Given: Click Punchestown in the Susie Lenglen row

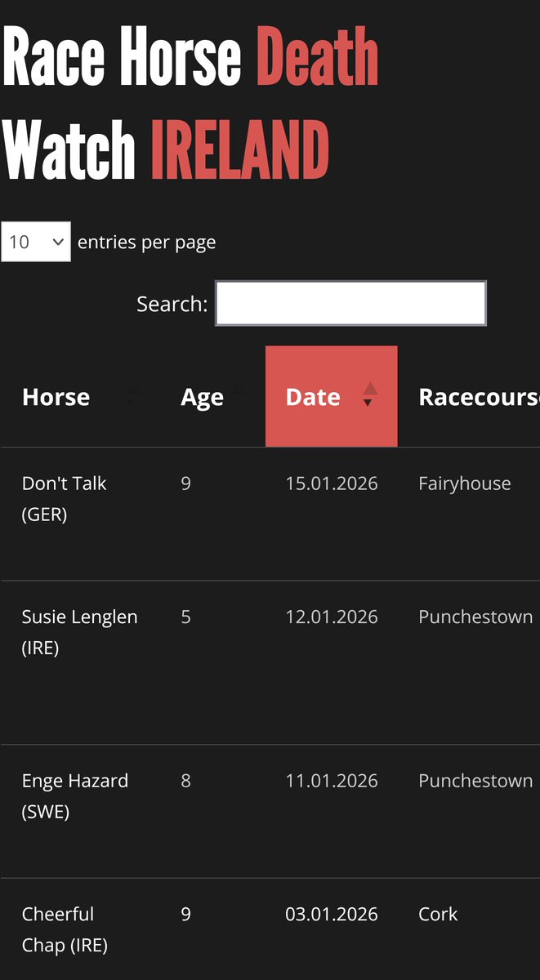Looking at the screenshot, I should pyautogui.click(x=475, y=617).
